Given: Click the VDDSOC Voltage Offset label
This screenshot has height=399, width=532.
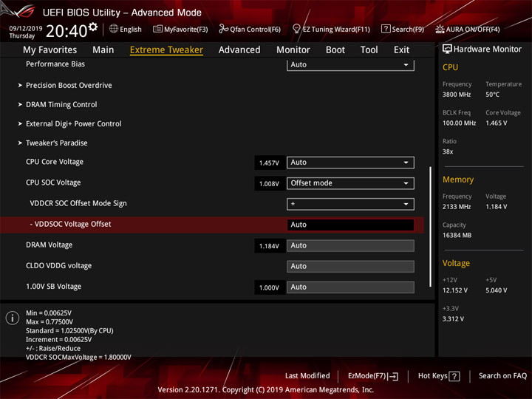Looking at the screenshot, I should pyautogui.click(x=71, y=225).
